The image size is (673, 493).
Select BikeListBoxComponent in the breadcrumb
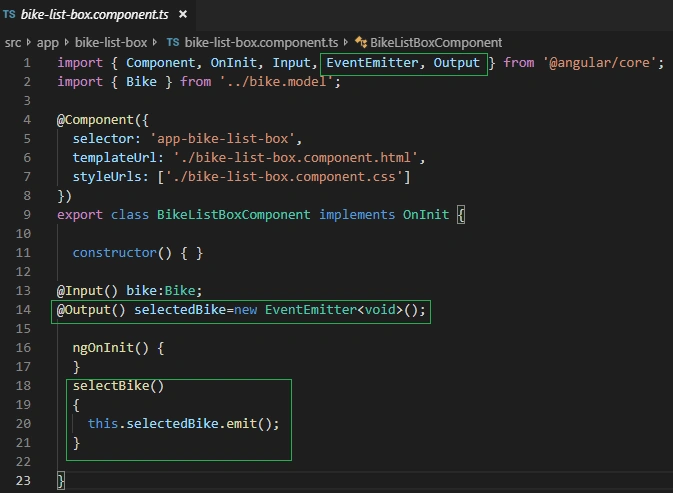click(436, 42)
